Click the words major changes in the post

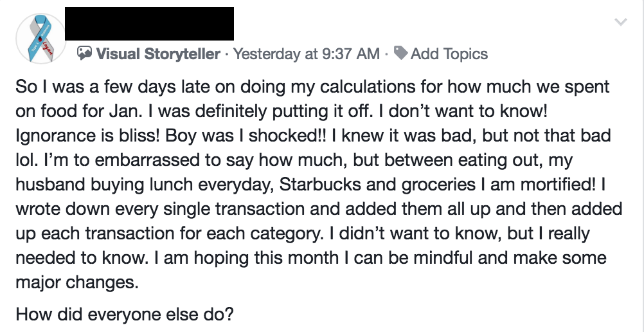pyautogui.click(x=77, y=282)
